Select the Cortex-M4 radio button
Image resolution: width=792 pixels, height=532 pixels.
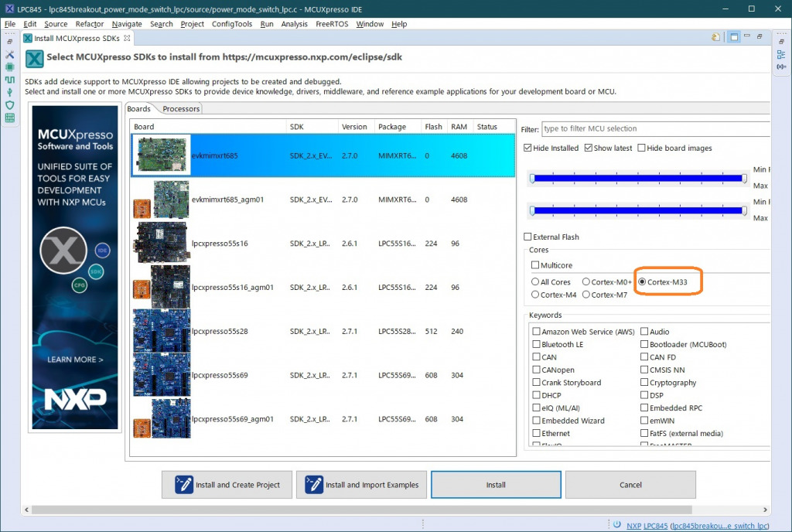pos(536,295)
